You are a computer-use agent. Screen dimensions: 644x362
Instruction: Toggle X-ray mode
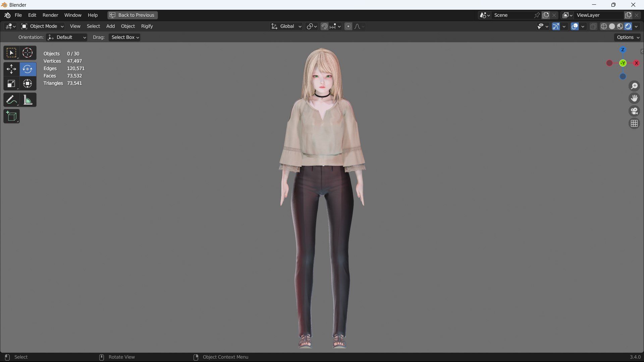(x=593, y=26)
